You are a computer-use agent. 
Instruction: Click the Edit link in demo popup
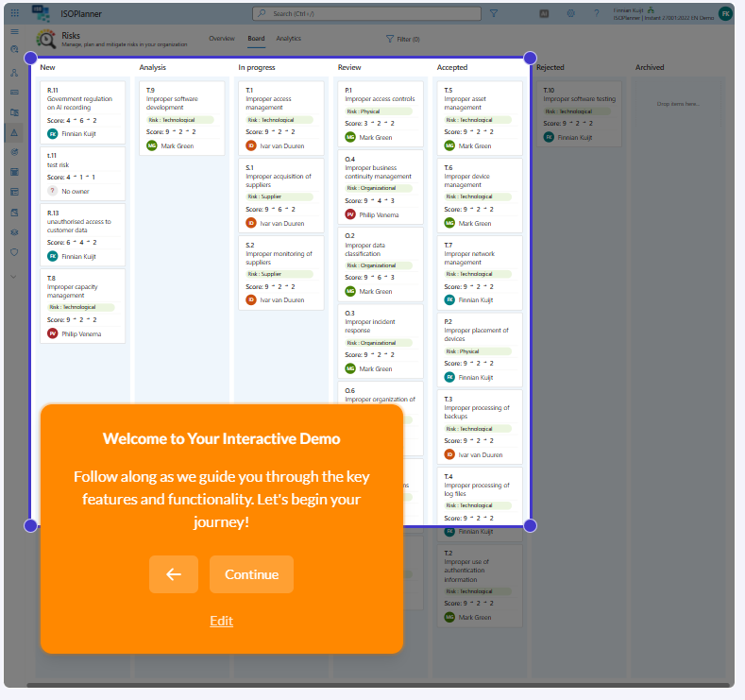pos(221,621)
